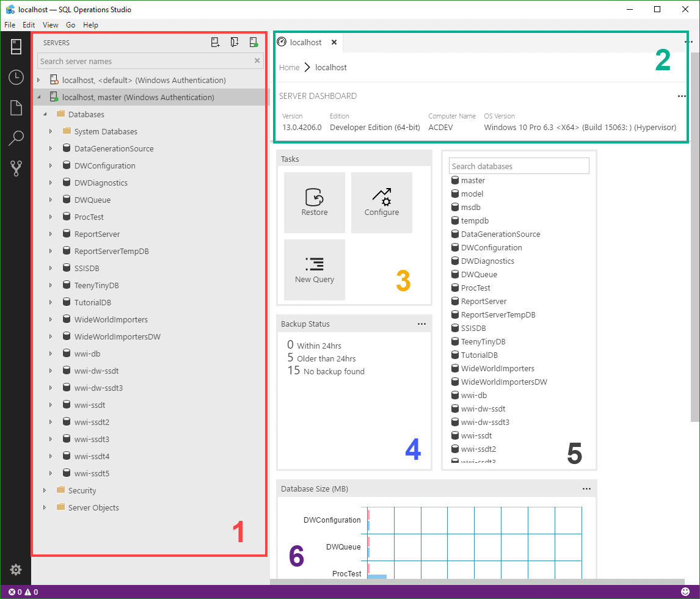
Task: Select ReportServer in database list widget
Action: 478,301
